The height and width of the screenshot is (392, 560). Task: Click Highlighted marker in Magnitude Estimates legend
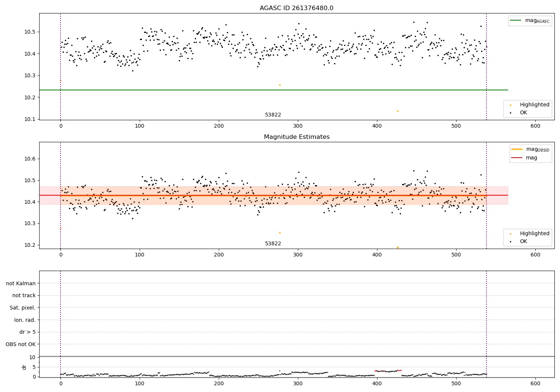pos(510,234)
